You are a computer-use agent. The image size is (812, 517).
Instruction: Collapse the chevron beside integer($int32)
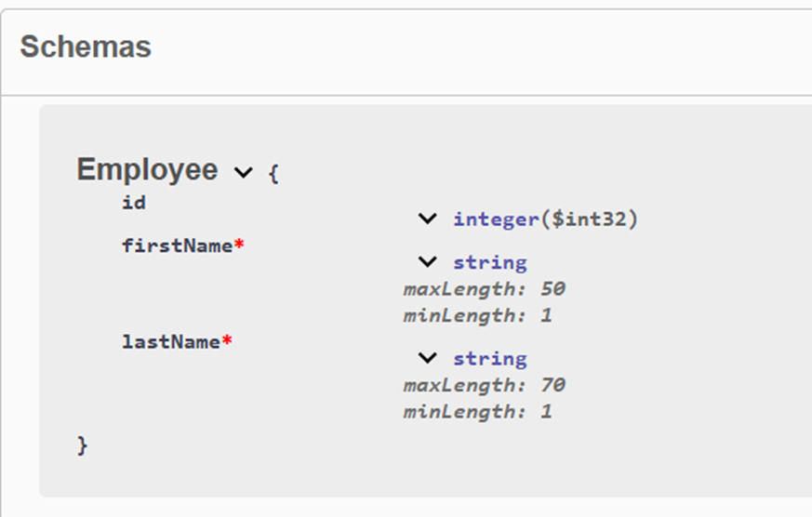pos(427,219)
